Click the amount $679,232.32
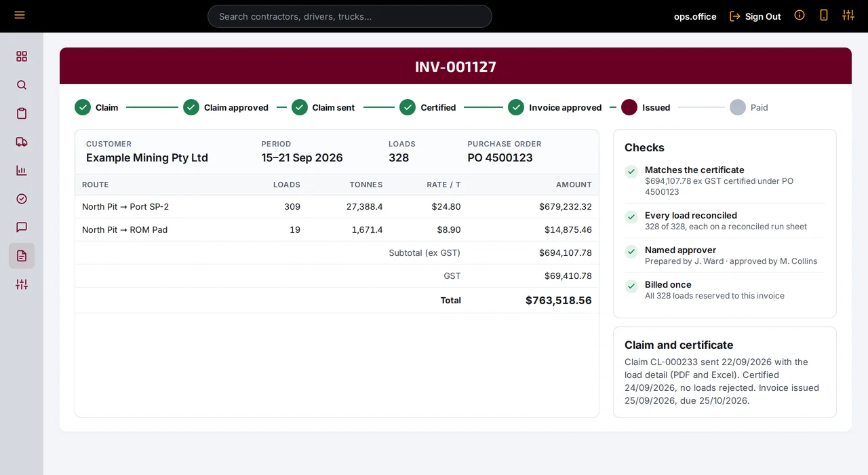The width and height of the screenshot is (868, 475). coord(566,206)
